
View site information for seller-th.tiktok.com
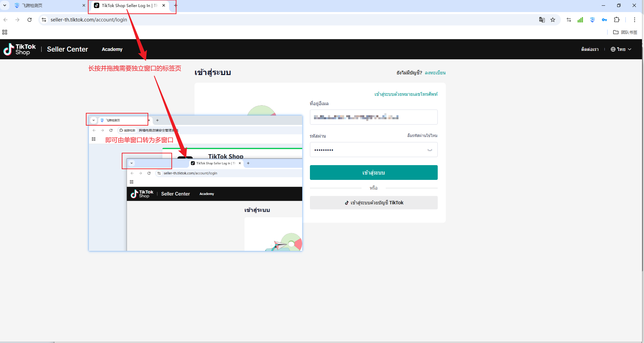pyautogui.click(x=44, y=20)
